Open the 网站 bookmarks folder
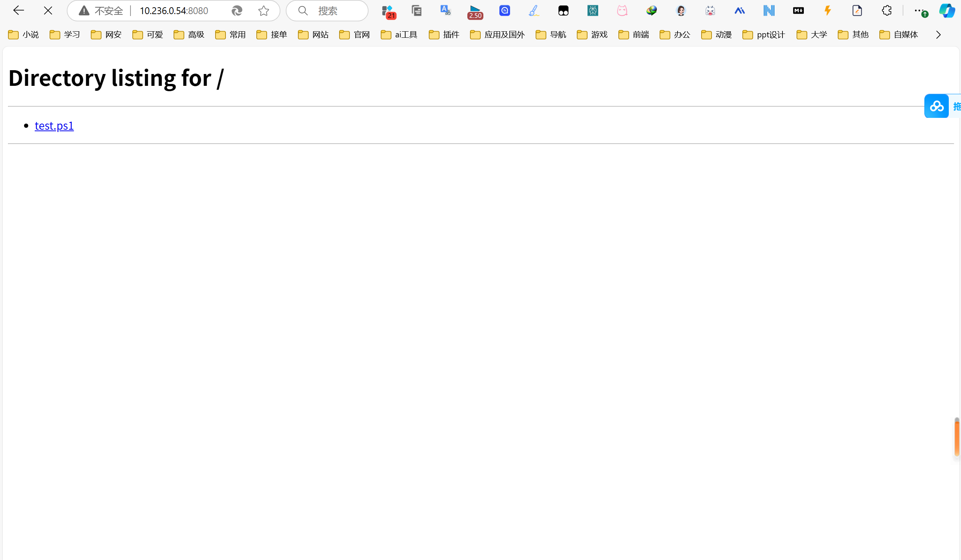 (x=314, y=35)
